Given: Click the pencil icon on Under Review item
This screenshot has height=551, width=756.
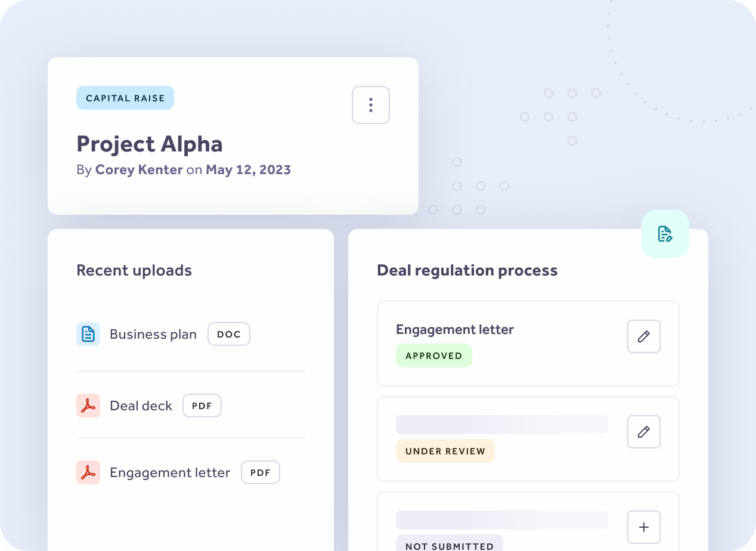Looking at the screenshot, I should (x=643, y=432).
